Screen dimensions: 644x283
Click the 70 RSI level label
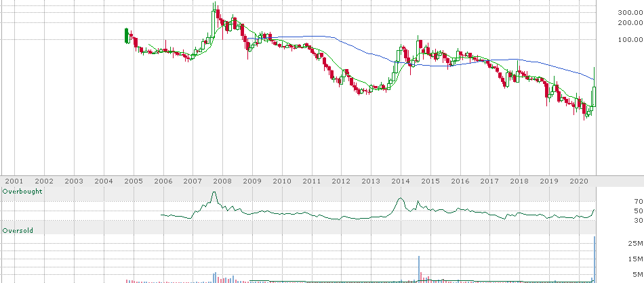coord(639,201)
